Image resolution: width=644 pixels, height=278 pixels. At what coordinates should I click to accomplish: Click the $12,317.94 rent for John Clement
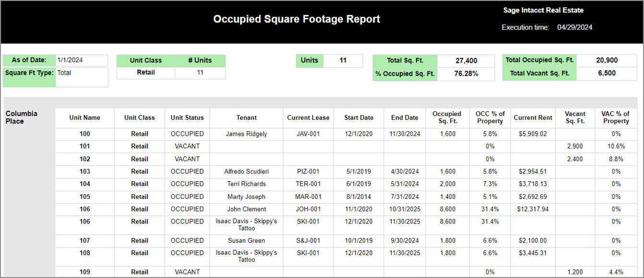(533, 209)
